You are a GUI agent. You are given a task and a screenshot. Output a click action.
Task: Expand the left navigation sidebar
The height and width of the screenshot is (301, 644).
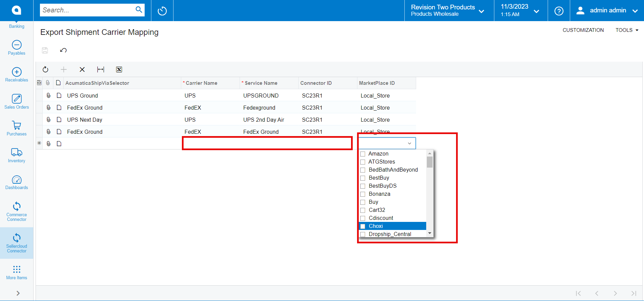(x=18, y=293)
